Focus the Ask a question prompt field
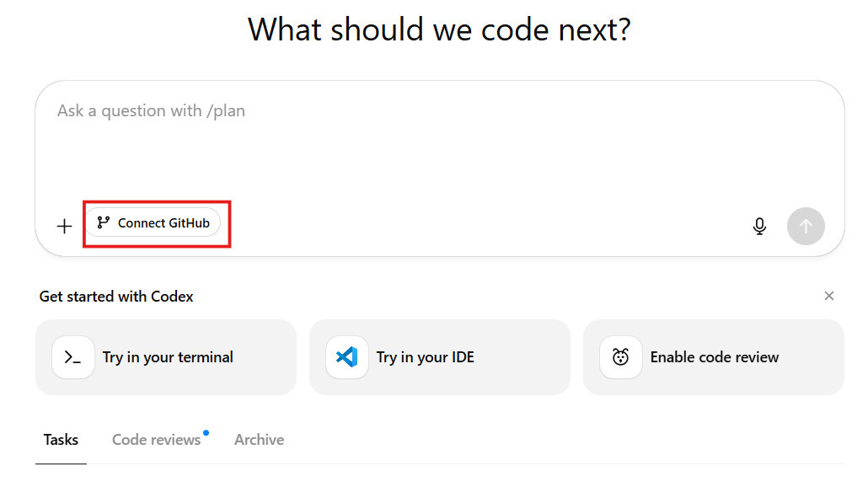 tap(152, 111)
